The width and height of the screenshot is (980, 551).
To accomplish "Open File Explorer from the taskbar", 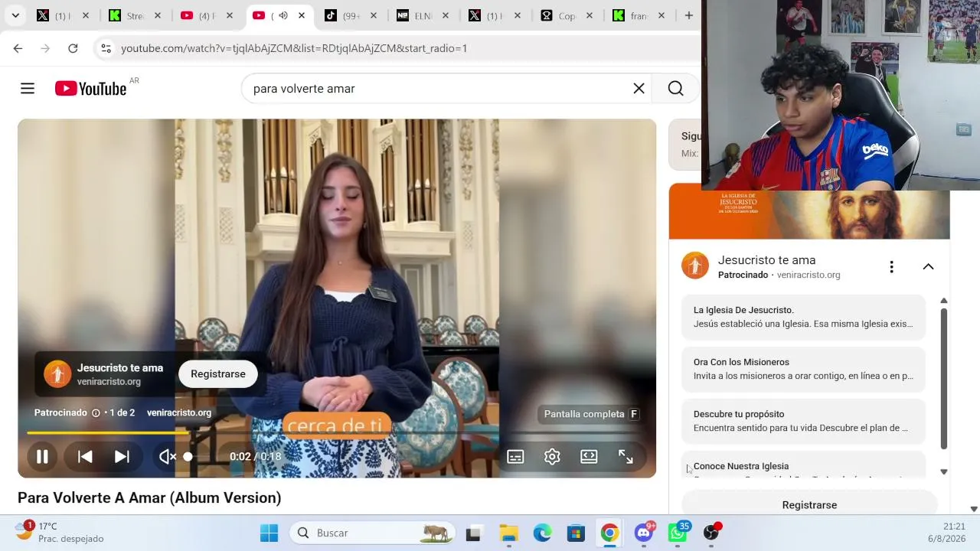I will 508,533.
